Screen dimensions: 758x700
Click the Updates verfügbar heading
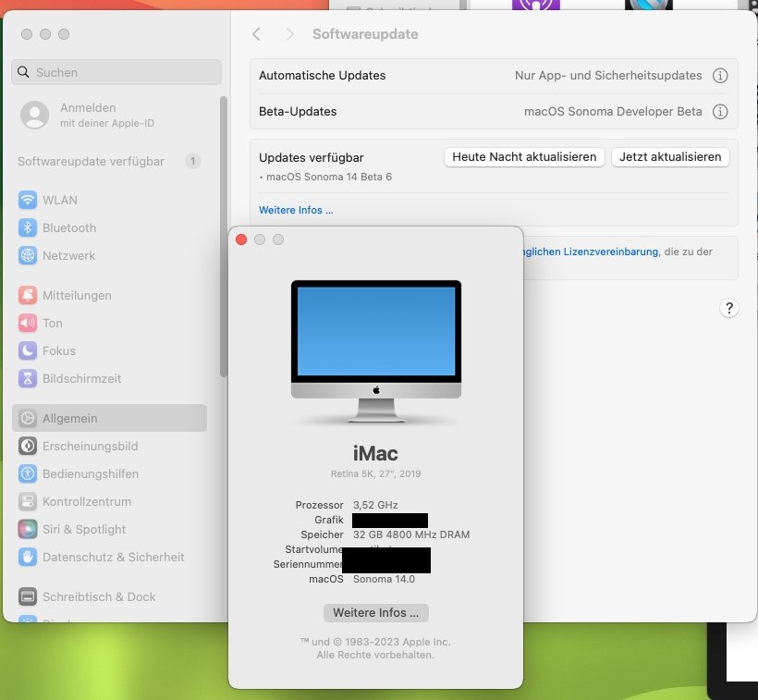pos(312,157)
